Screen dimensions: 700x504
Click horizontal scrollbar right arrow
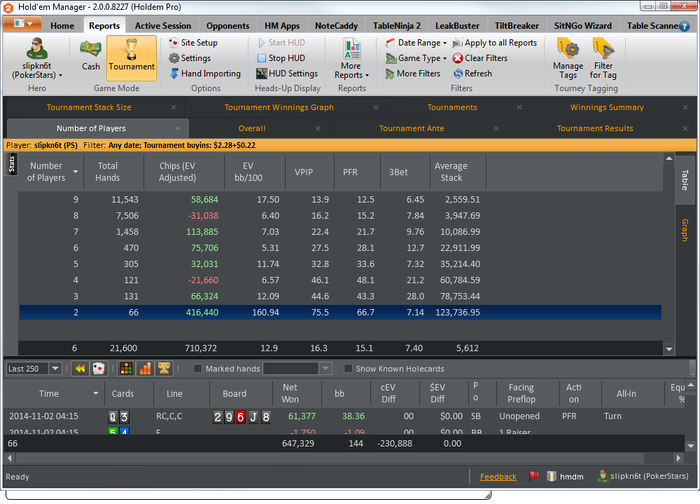678,458
